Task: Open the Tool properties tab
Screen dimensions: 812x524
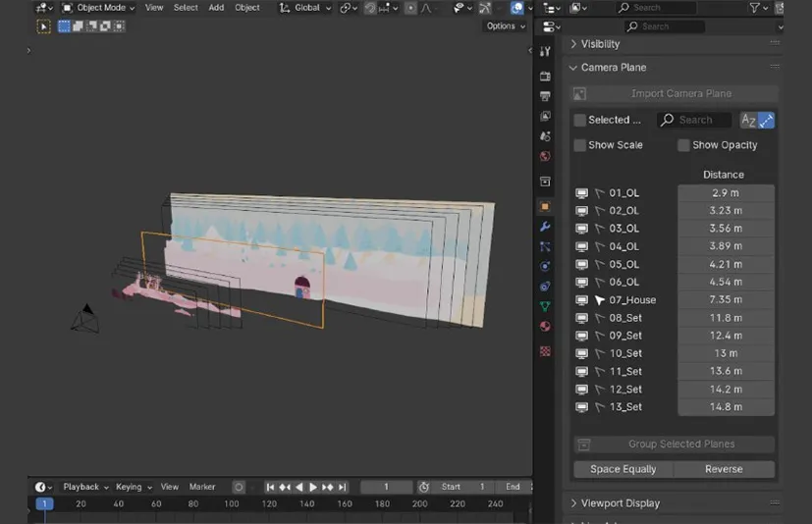Action: (x=545, y=51)
